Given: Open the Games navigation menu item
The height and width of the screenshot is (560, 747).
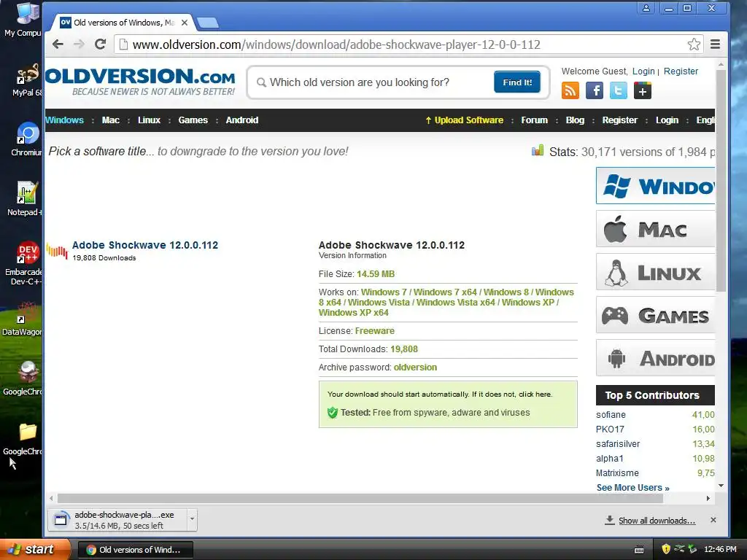Looking at the screenshot, I should tap(193, 120).
